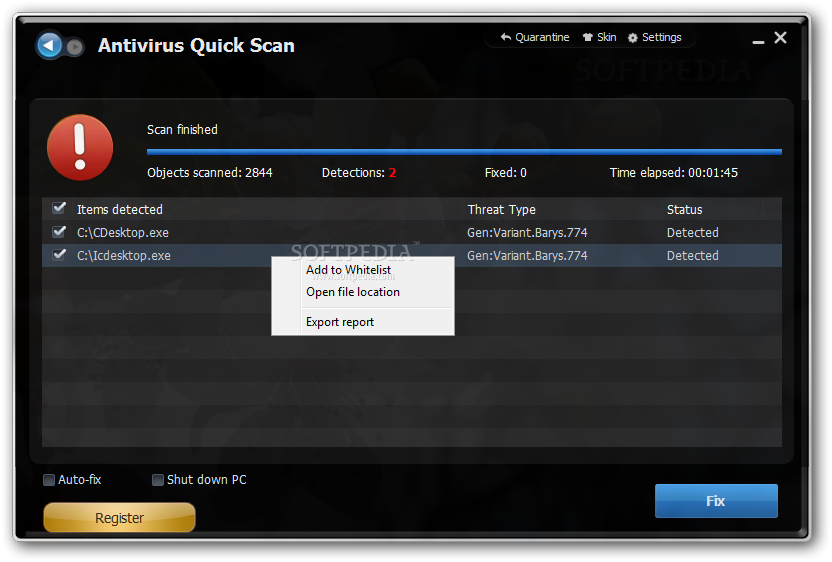Click the gold Register button

[119, 517]
